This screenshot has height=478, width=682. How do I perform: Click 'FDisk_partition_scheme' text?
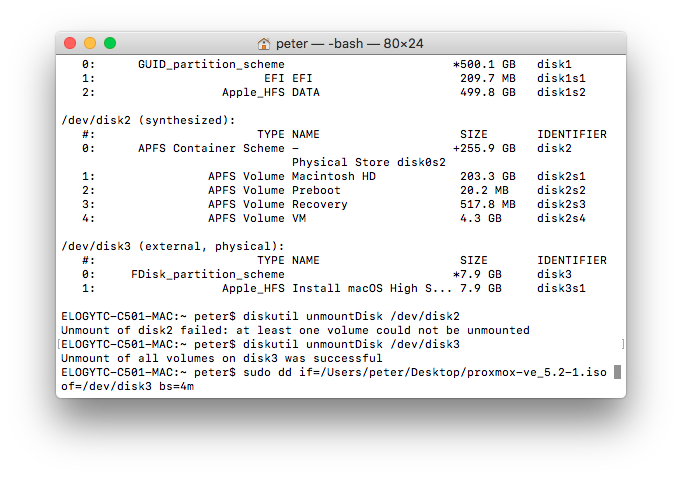point(208,274)
